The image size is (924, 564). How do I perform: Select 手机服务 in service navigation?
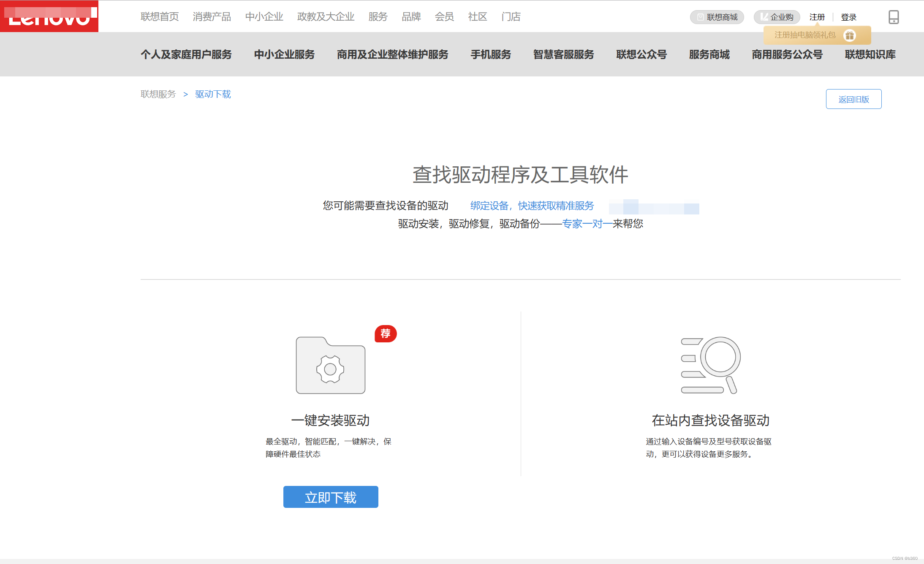(491, 54)
